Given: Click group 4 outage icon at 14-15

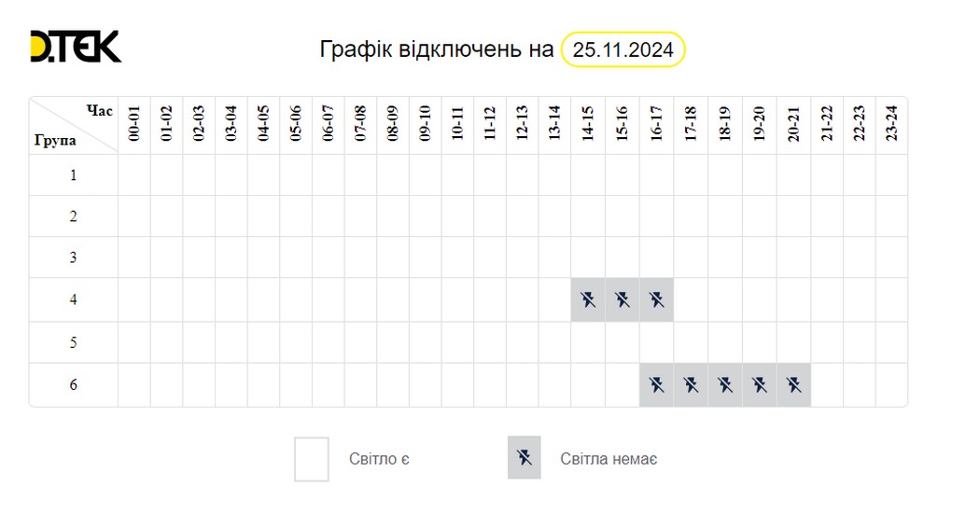Looking at the screenshot, I should (588, 299).
